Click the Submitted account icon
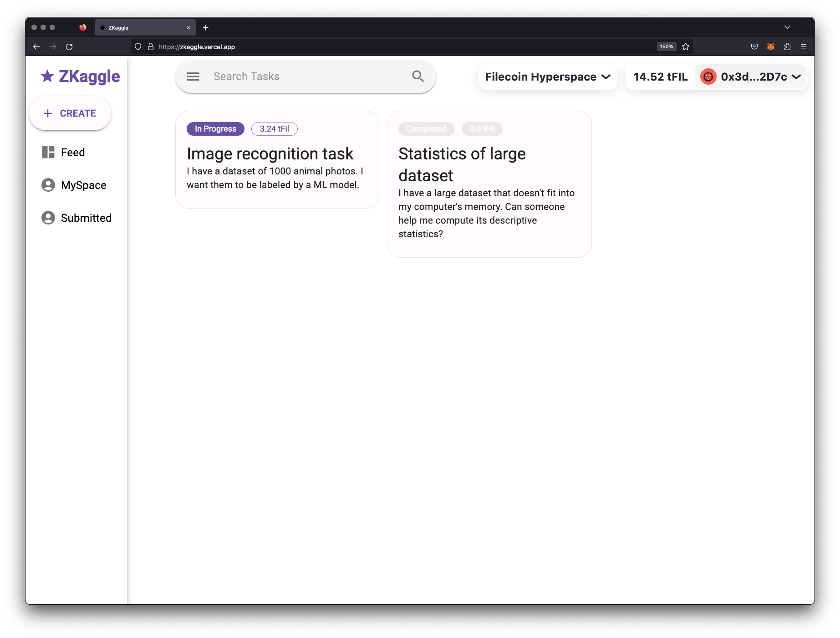Viewport: 840px width, 638px height. tap(48, 218)
